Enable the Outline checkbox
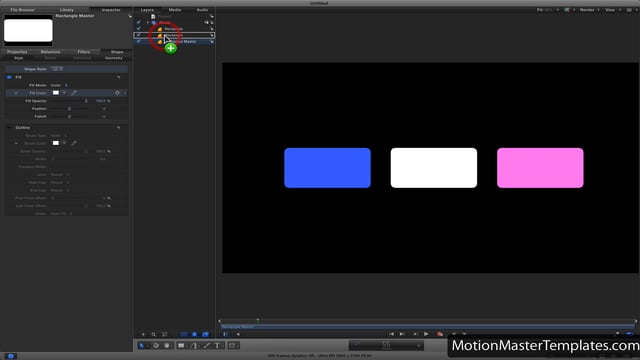 pos(9,128)
